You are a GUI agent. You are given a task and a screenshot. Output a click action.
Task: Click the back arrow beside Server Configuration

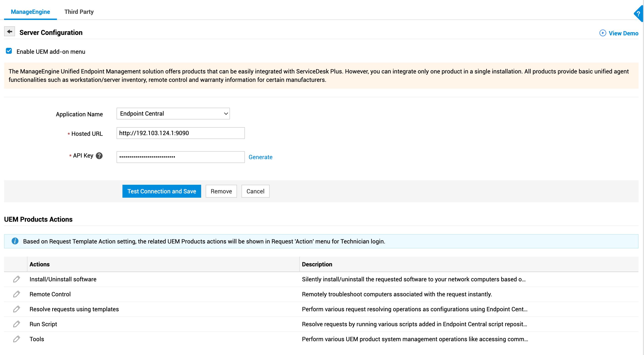(x=10, y=32)
